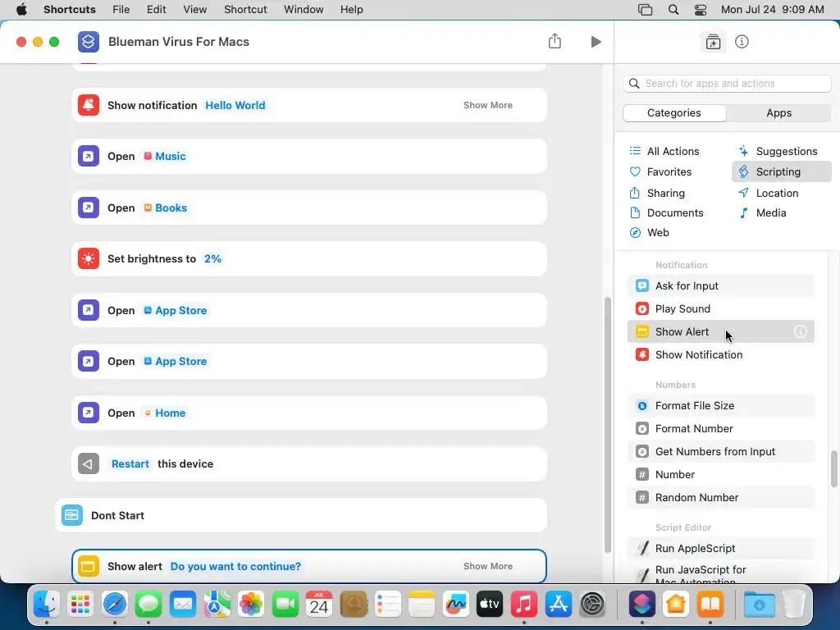This screenshot has width=840, height=630.
Task: Open the Edit menu
Action: 156,10
